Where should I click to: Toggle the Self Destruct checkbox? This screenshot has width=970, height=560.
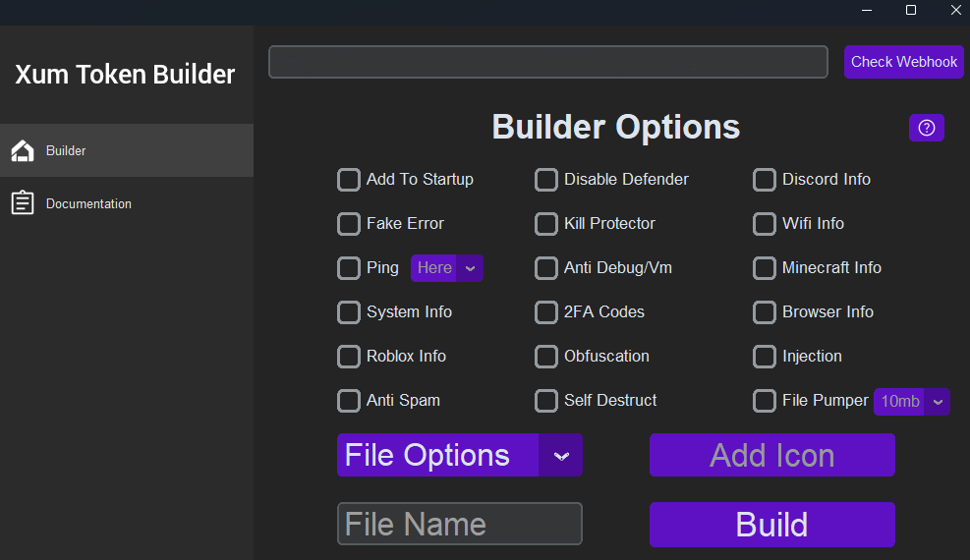(x=545, y=401)
